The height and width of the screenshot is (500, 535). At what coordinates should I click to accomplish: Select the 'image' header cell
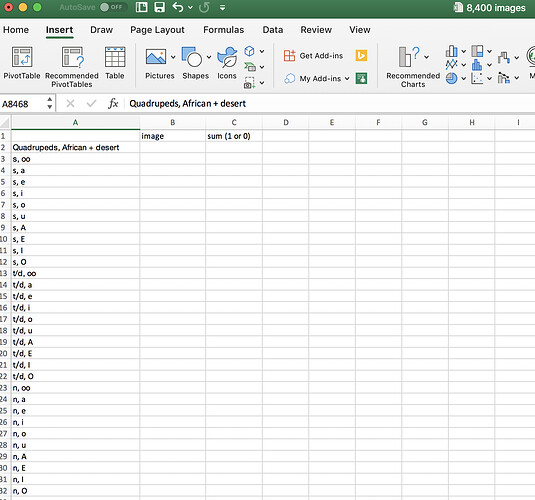(x=173, y=136)
